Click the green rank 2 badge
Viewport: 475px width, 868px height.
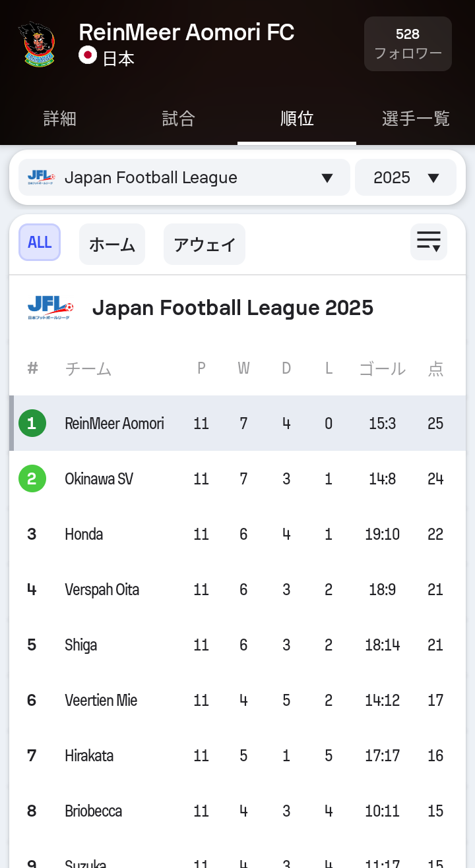pyautogui.click(x=32, y=478)
